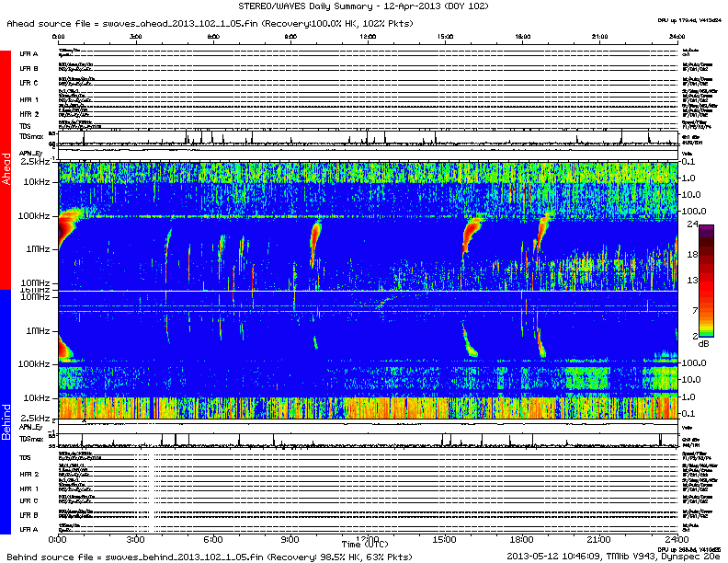Screen dimensions: 728x563
Task: Select the LFR C row label in Behind panel
Action: [x=28, y=500]
